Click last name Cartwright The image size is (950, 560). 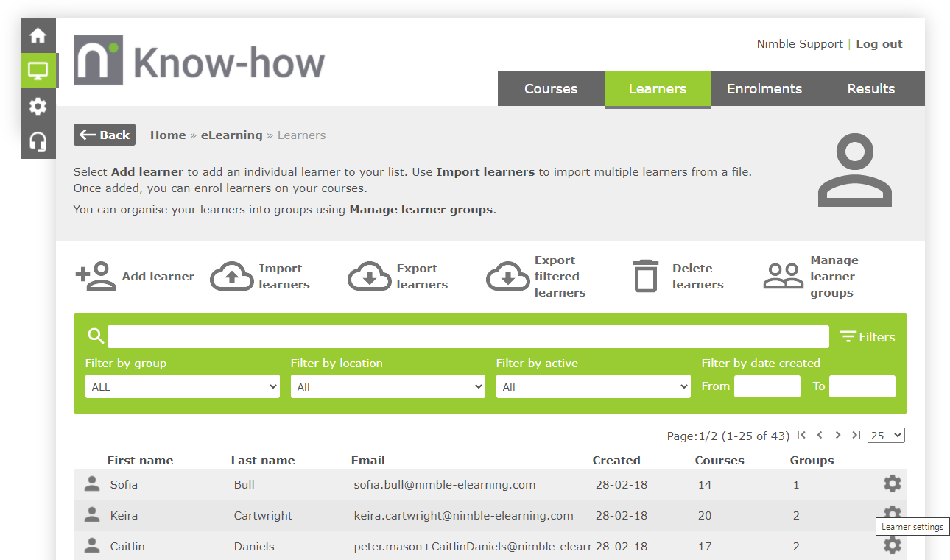point(263,516)
